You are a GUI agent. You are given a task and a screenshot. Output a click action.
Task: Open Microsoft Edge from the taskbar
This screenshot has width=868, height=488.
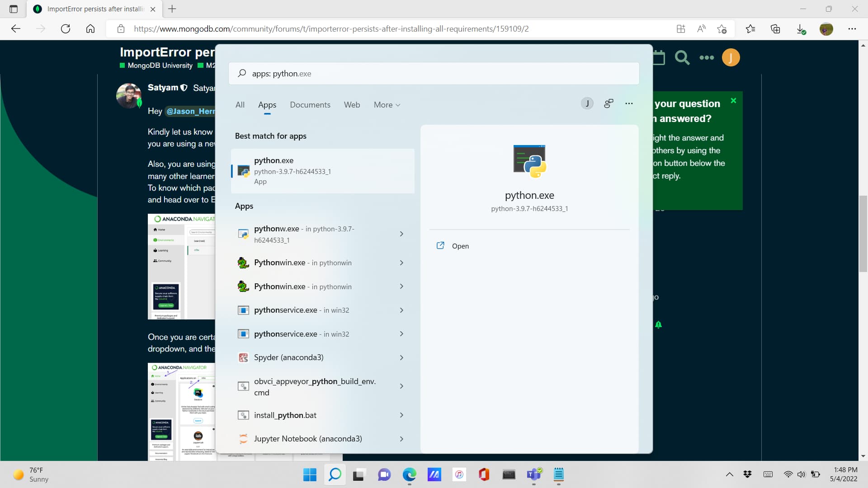410,474
